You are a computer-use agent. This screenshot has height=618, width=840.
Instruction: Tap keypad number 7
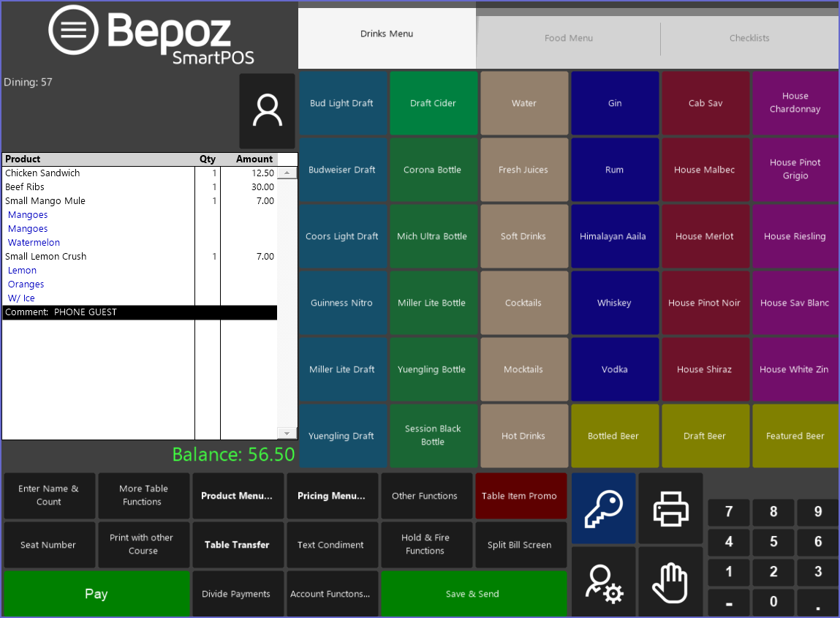[x=729, y=512]
